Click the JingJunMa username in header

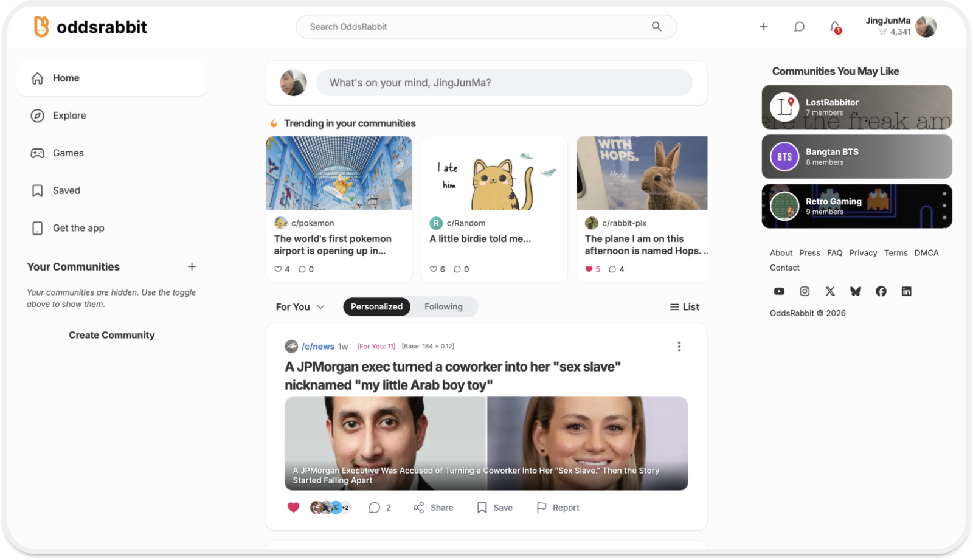click(x=888, y=21)
